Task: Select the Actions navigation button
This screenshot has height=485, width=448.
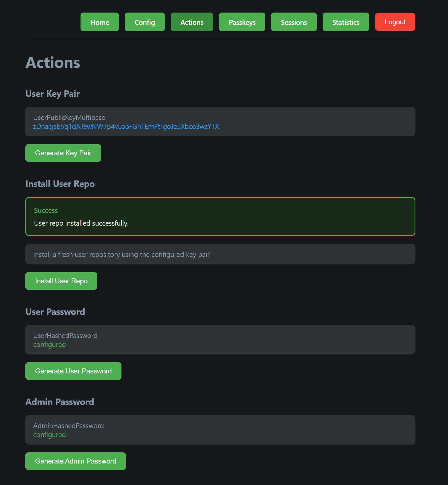Action: [192, 22]
